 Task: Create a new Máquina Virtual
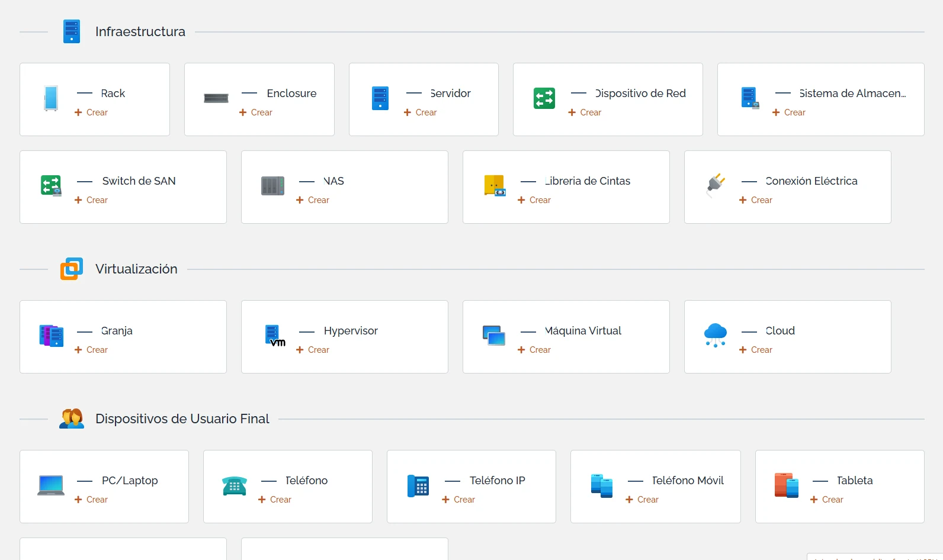534,350
